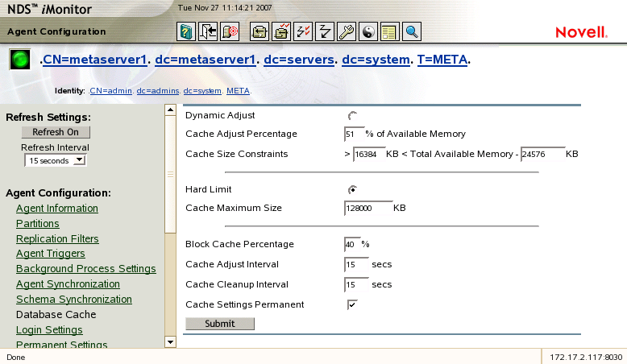Click the Novell logo
Image resolution: width=627 pixels, height=364 pixels.
pyautogui.click(x=581, y=32)
